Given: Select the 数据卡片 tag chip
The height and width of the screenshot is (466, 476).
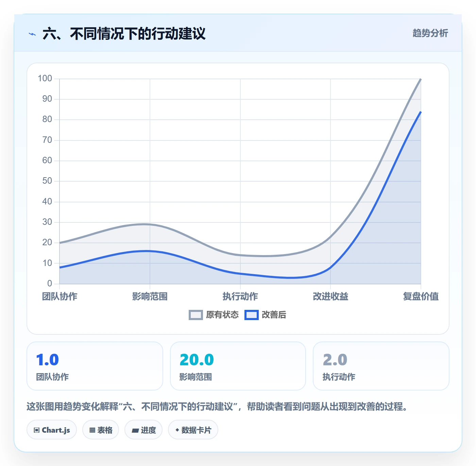Looking at the screenshot, I should click(193, 430).
